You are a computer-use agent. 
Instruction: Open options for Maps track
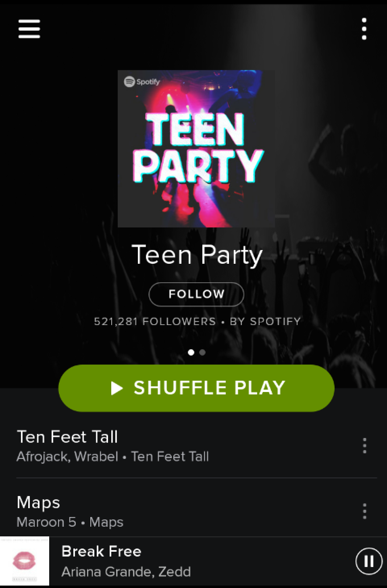364,511
